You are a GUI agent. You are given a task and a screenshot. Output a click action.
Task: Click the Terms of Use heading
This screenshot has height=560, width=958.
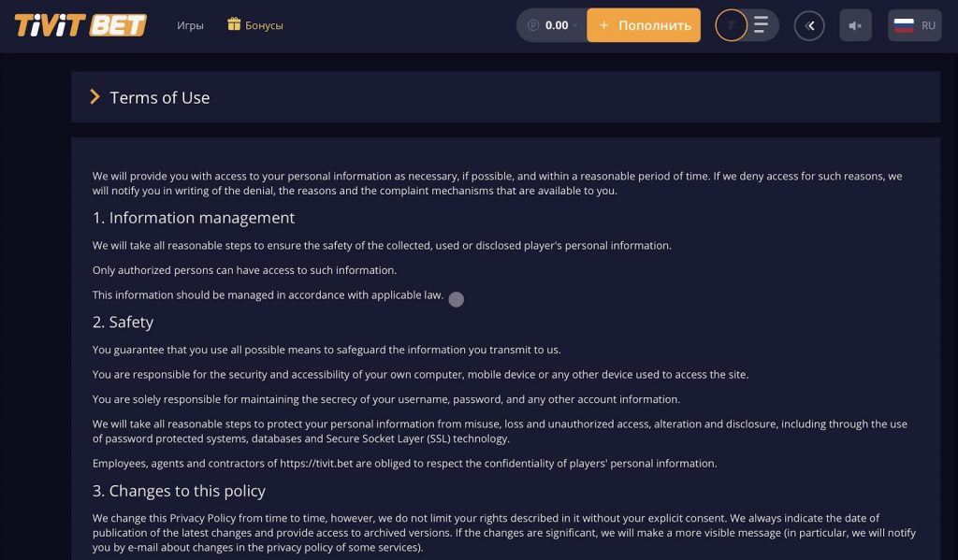click(x=159, y=98)
